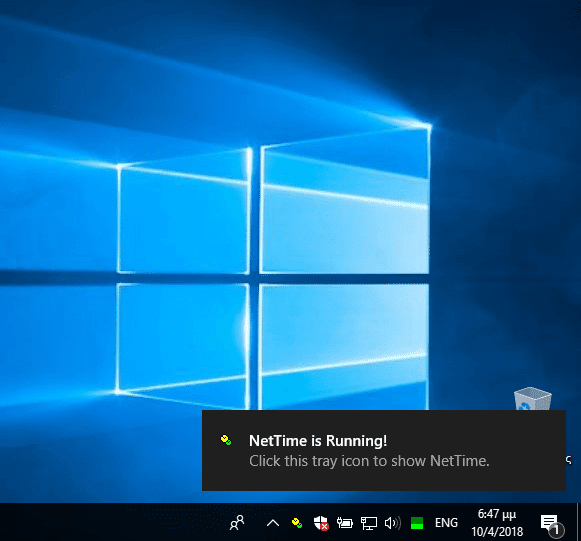Image resolution: width=581 pixels, height=541 pixels.
Task: Open the Action Center notification icon
Action: [549, 523]
